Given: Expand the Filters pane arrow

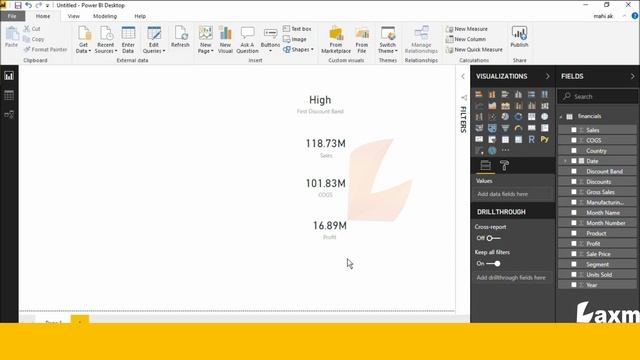Looking at the screenshot, I should pyautogui.click(x=463, y=76).
